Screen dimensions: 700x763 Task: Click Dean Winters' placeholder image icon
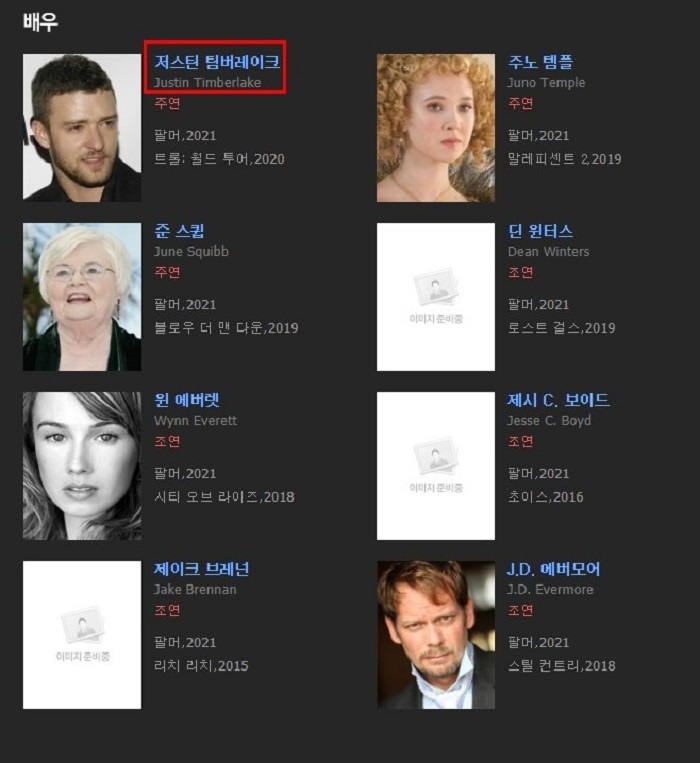[x=436, y=297]
